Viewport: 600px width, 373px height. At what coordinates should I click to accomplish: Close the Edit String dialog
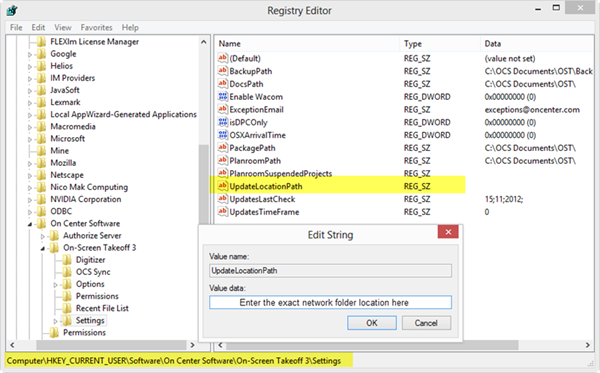coord(448,232)
